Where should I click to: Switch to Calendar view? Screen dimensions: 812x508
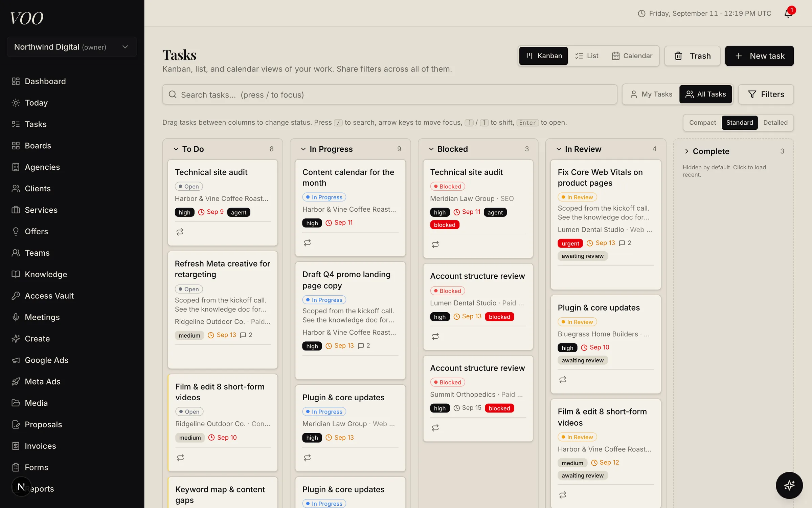(632, 56)
